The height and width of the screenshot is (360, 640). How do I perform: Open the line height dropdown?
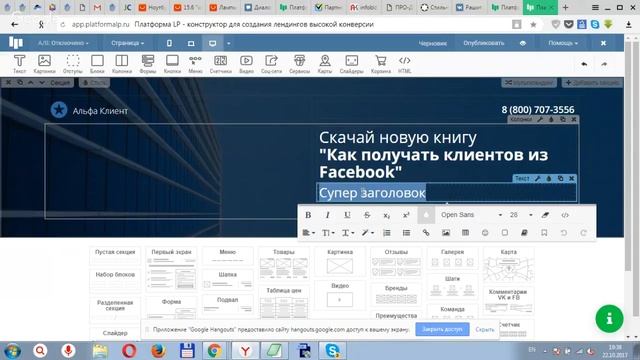(x=348, y=233)
